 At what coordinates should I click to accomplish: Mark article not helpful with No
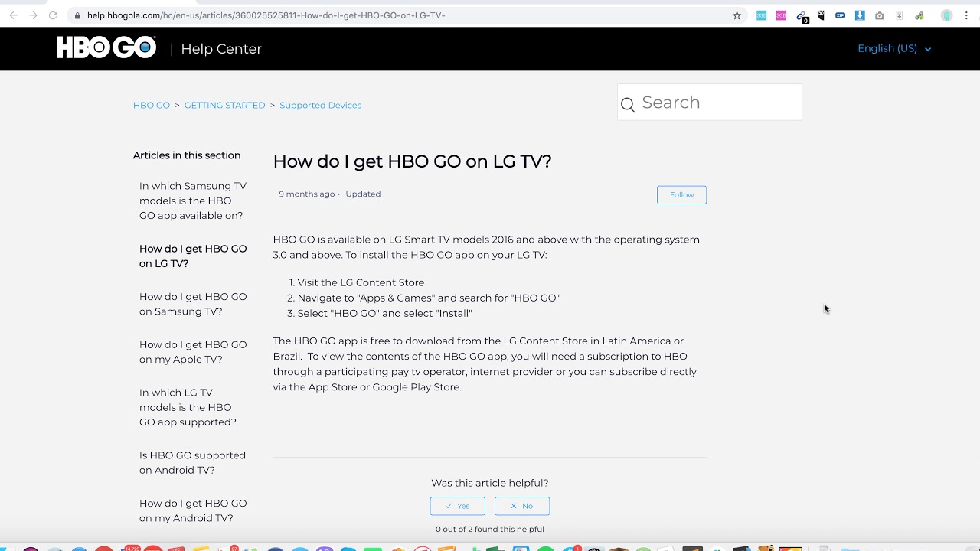522,506
